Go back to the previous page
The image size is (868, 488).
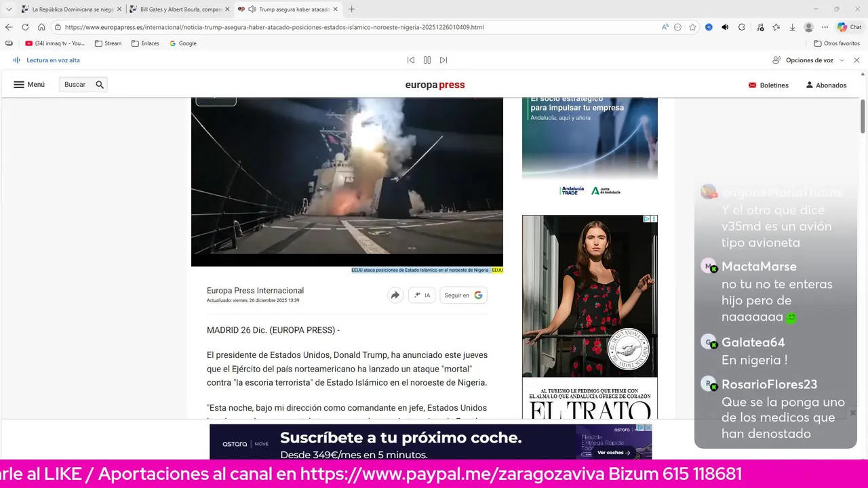click(x=9, y=27)
